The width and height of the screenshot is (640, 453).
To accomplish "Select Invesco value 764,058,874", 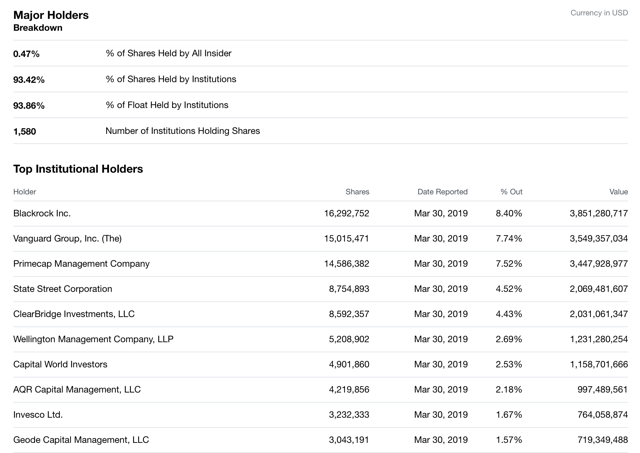I will tap(602, 415).
